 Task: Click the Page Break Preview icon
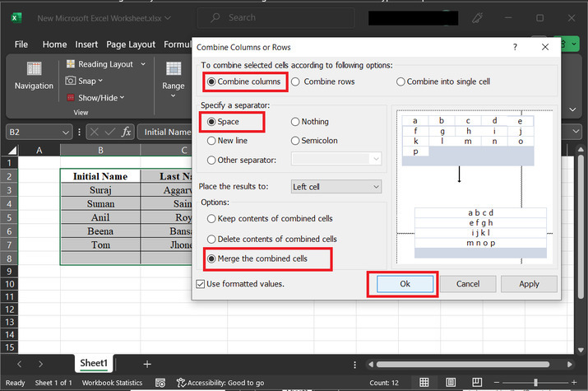(x=479, y=383)
